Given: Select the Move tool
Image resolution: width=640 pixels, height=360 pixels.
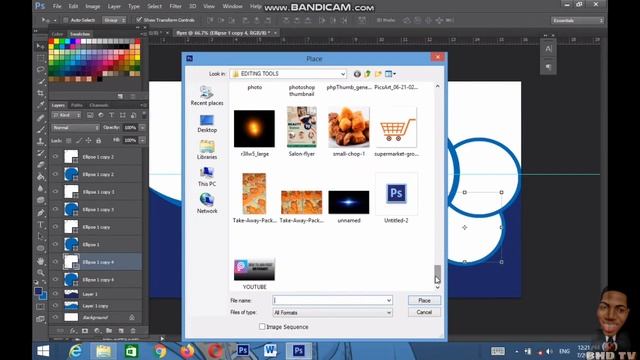Looking at the screenshot, I should click(40, 46).
